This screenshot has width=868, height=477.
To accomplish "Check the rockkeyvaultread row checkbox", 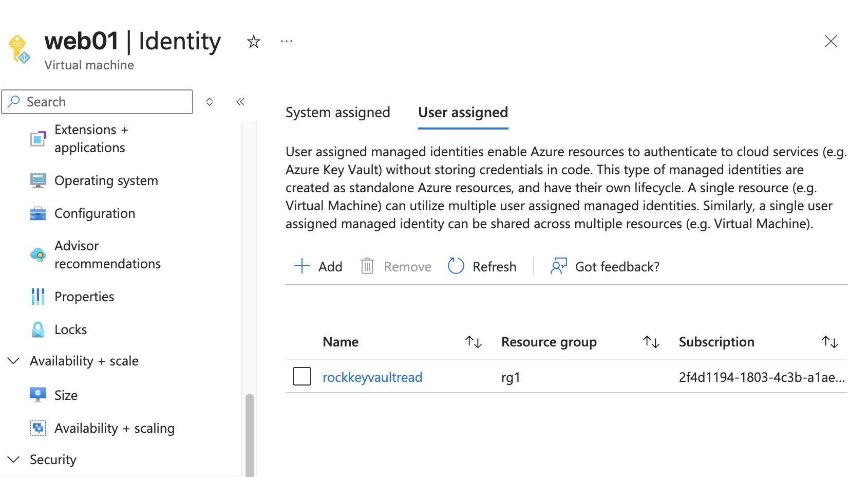I will click(x=302, y=376).
